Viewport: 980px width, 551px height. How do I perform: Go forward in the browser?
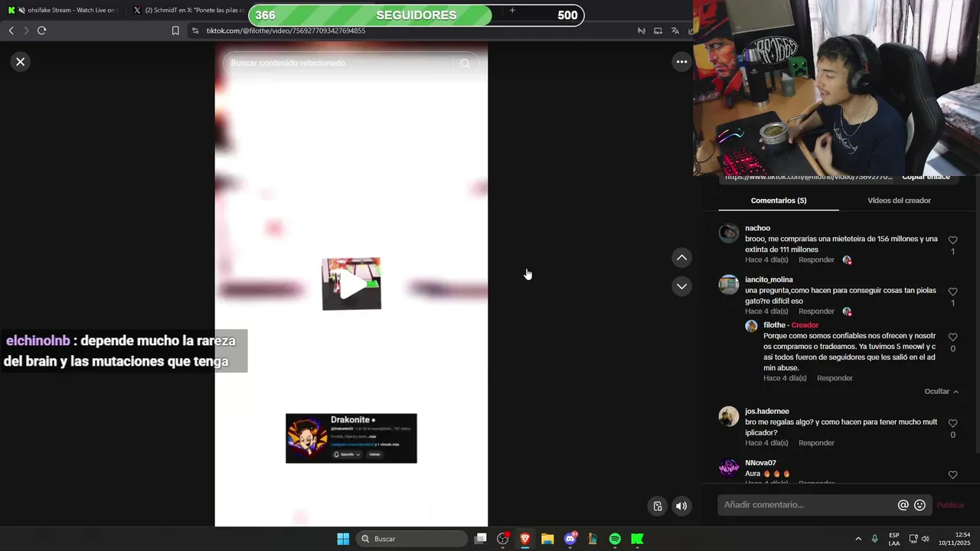(26, 31)
